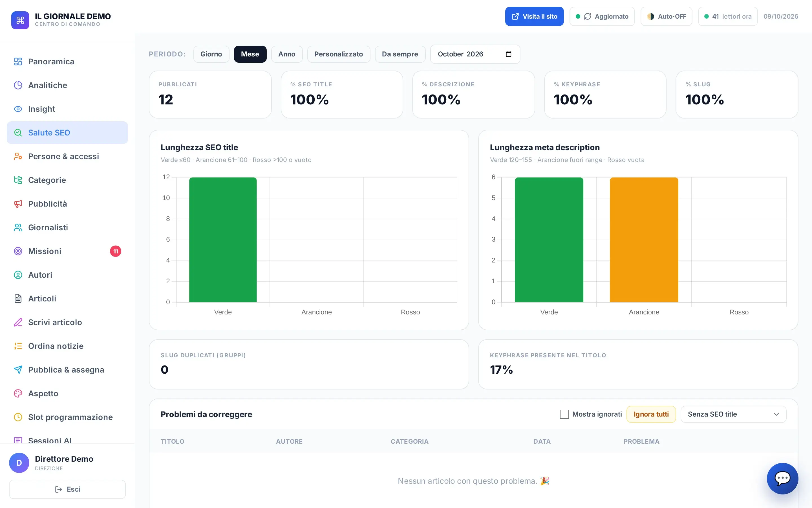
Task: Click the Slot programmazione clock icon
Action: (18, 417)
